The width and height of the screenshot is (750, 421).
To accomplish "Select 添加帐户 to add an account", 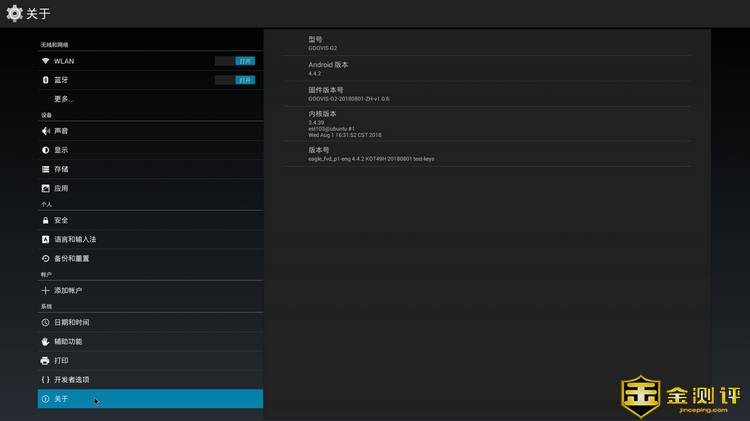I will click(x=68, y=290).
